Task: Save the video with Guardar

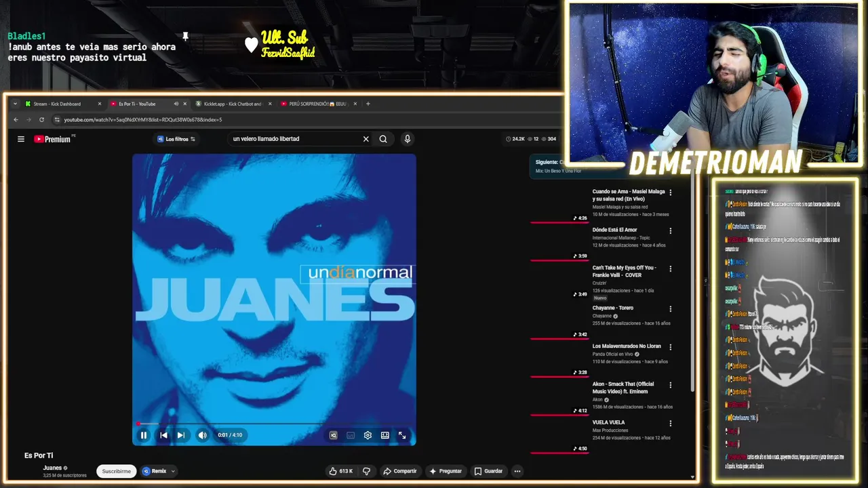Action: tap(488, 471)
